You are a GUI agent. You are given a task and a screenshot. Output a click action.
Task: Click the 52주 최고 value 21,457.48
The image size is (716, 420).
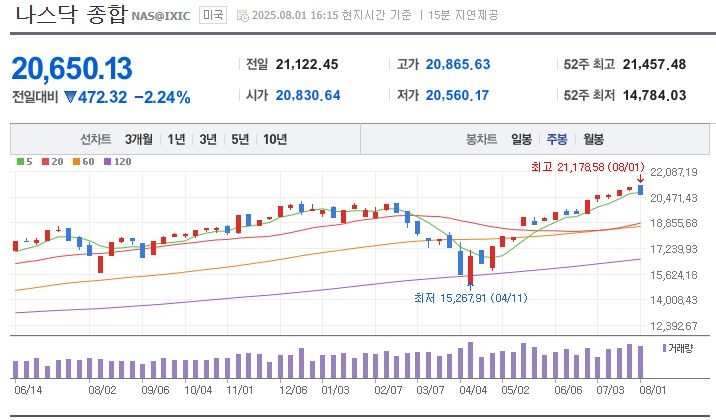(654, 64)
